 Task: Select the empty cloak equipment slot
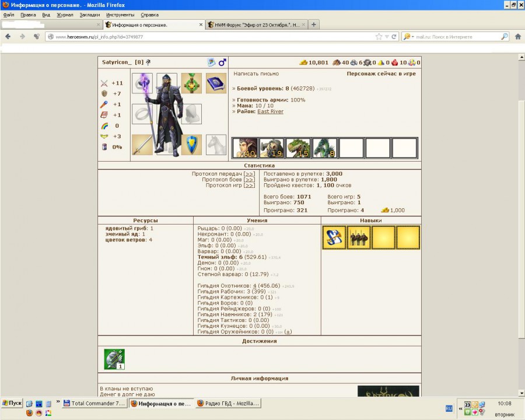pyautogui.click(x=191, y=114)
